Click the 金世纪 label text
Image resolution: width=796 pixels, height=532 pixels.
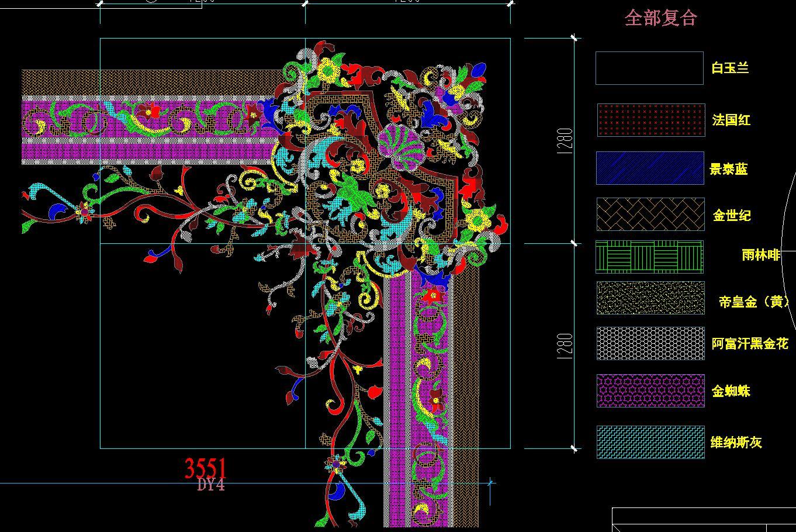[732, 215]
